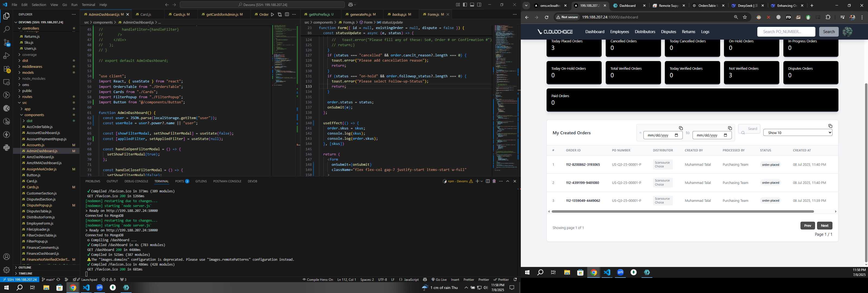The width and height of the screenshot is (868, 293).
Task: Toggle Go Live server in status bar
Action: [x=439, y=279]
